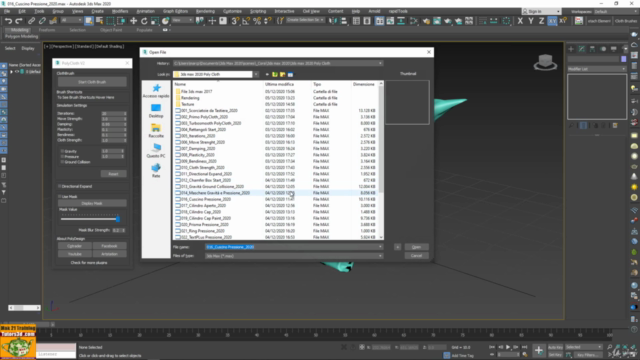Click Cancel in the Open File dialog

(x=416, y=256)
